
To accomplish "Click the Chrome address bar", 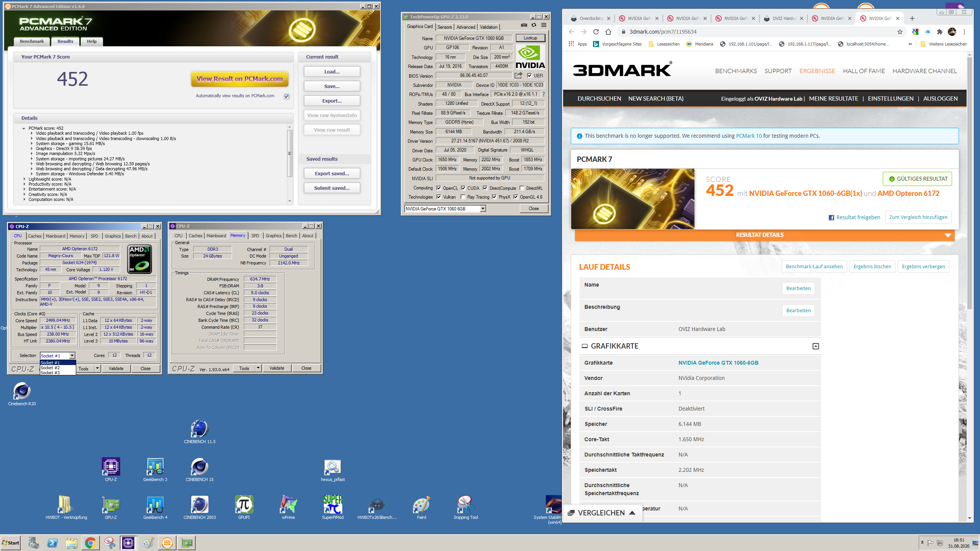I will [x=758, y=32].
